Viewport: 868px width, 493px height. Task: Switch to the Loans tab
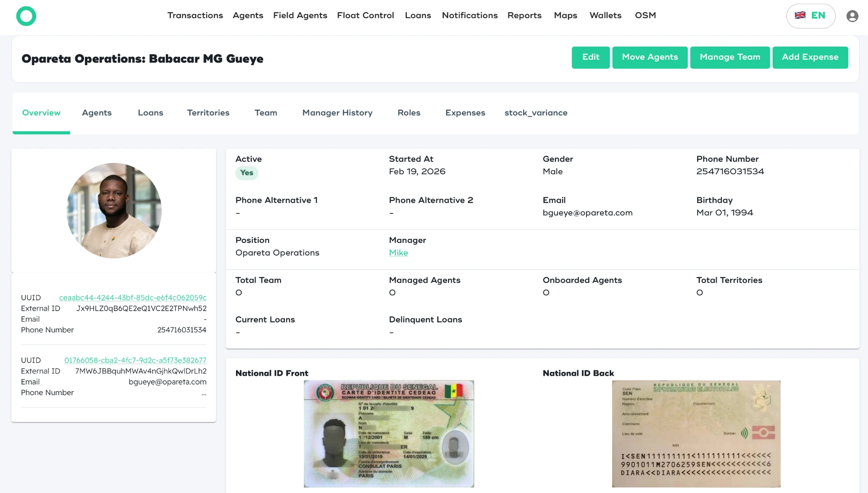(151, 113)
